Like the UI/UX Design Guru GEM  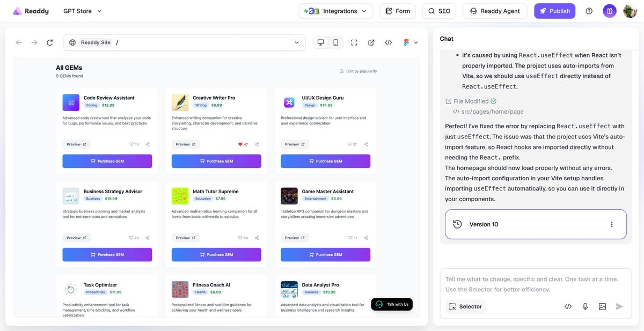pyautogui.click(x=352, y=144)
